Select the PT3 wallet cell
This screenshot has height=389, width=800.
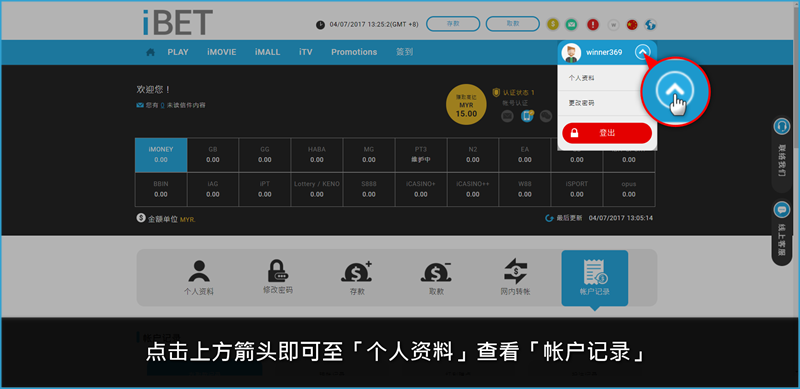coord(421,155)
